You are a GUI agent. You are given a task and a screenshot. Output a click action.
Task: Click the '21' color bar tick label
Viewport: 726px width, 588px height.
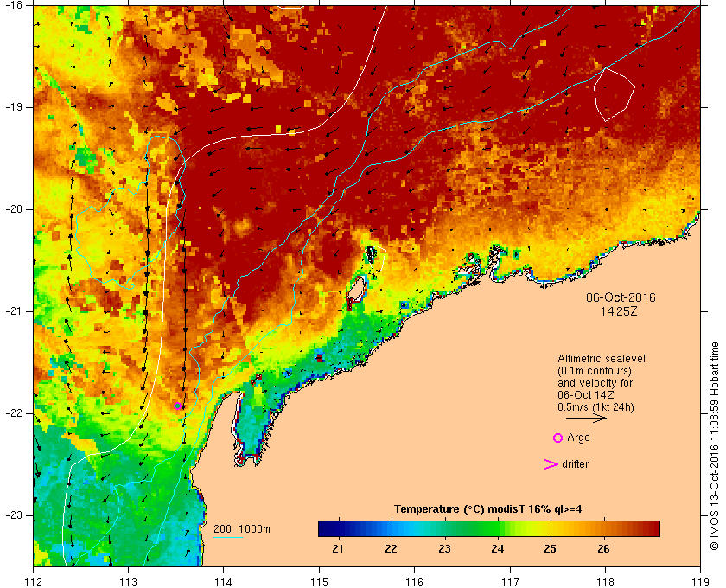338,549
